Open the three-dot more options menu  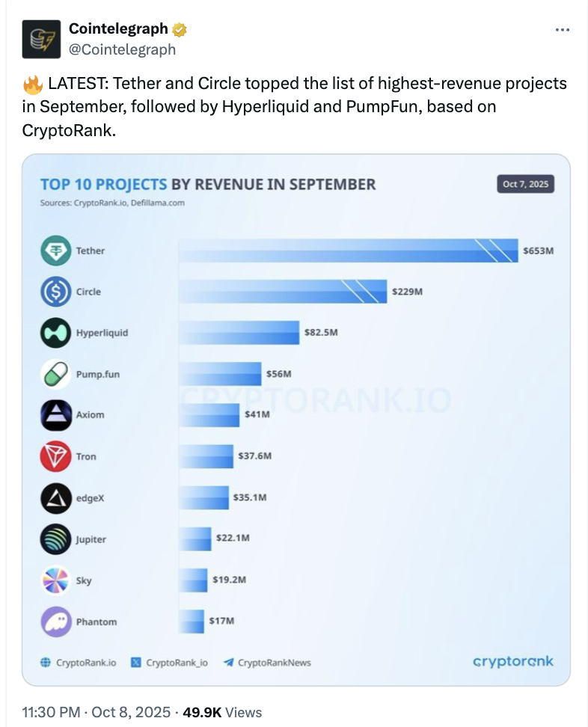click(x=562, y=30)
